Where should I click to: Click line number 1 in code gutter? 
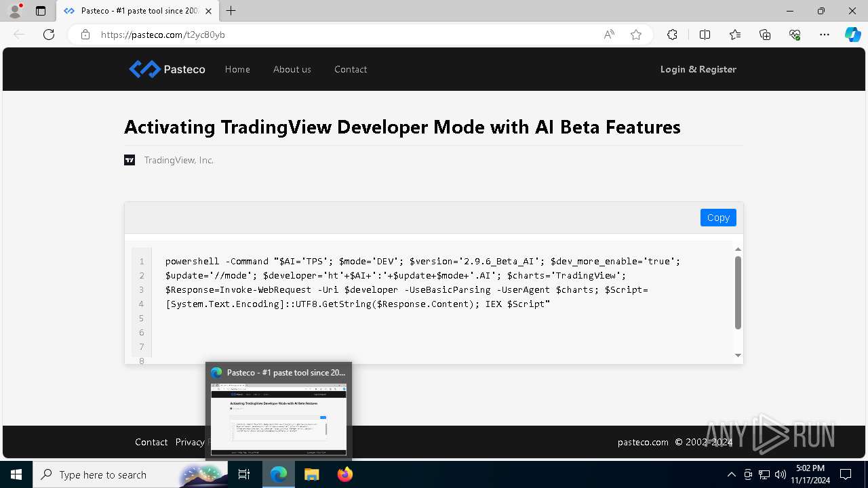click(142, 262)
